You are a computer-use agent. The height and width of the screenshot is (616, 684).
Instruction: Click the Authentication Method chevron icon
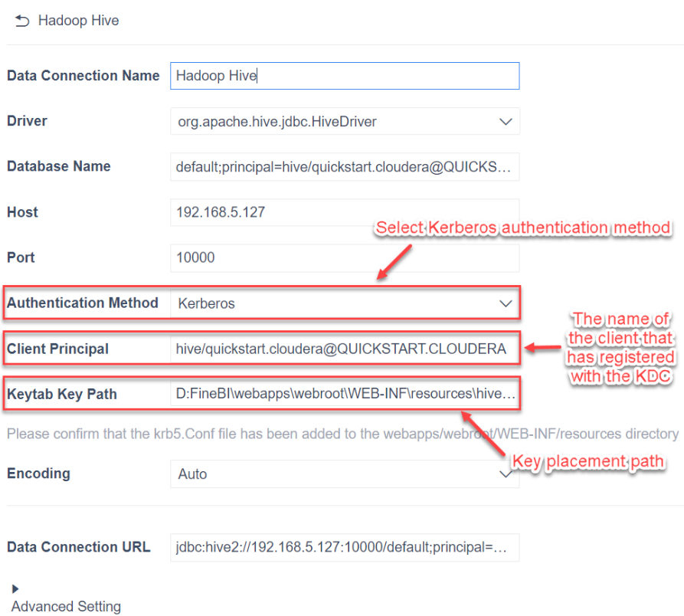[506, 303]
